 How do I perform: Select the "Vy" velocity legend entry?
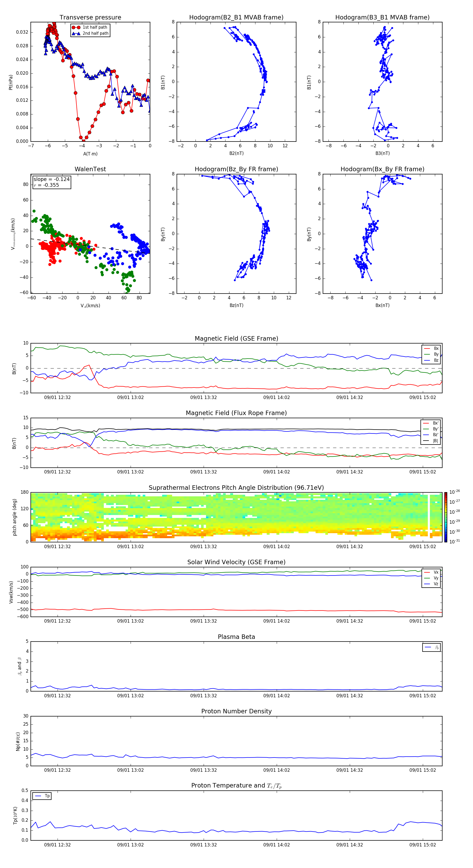pos(431,578)
